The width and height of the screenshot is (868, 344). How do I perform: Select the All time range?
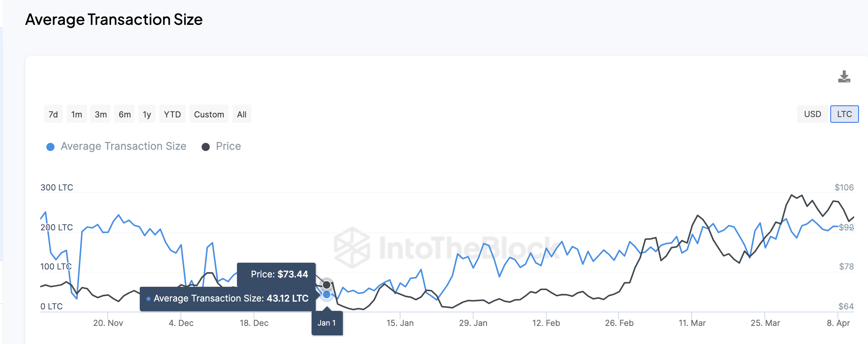(x=241, y=114)
